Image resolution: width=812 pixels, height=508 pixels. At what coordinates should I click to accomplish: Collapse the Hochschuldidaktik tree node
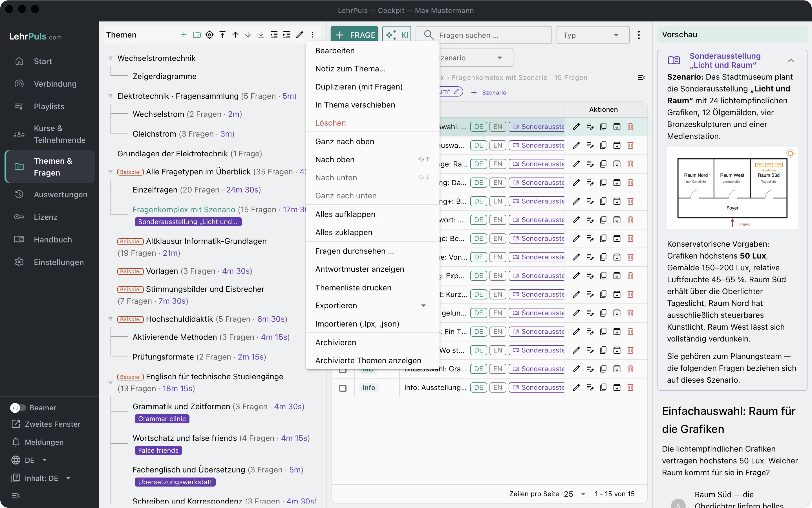pyautogui.click(x=111, y=319)
